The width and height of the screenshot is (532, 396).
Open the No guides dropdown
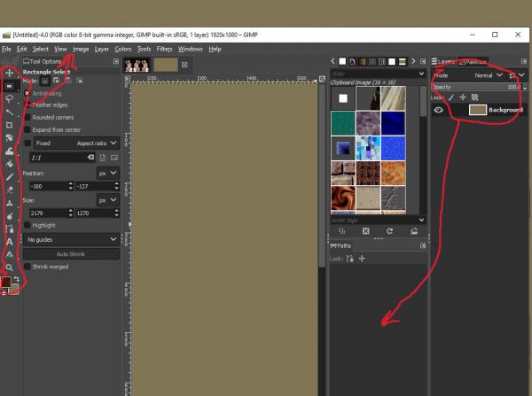71,239
